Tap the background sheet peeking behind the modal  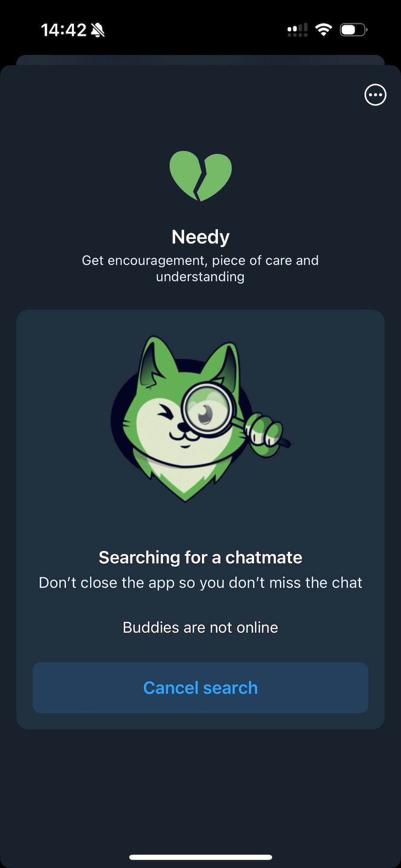200,59
